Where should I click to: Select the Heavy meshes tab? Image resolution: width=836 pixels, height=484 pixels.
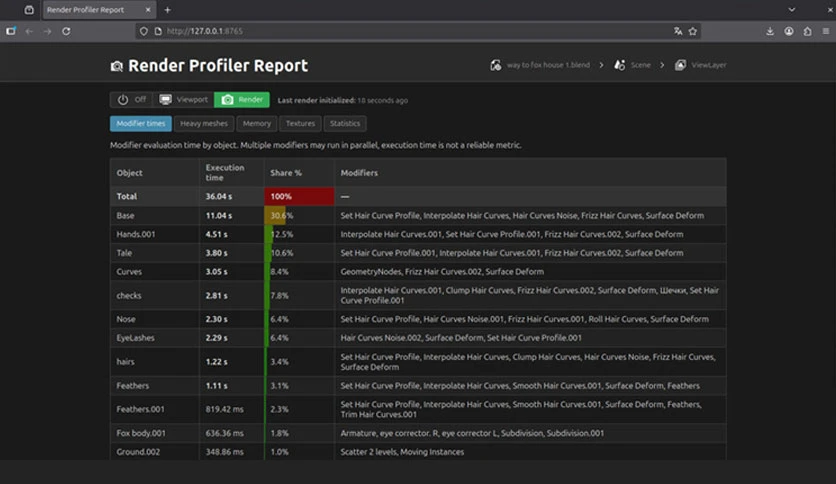pos(204,124)
